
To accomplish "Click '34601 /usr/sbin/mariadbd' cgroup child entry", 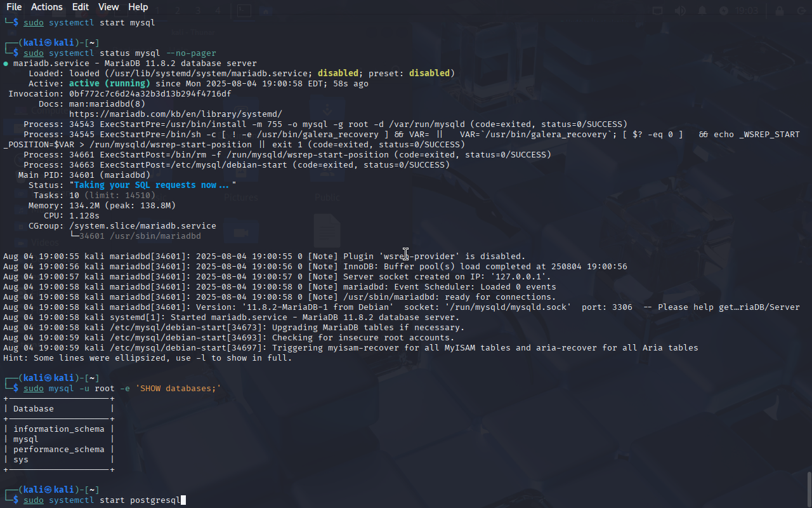I will (x=140, y=236).
